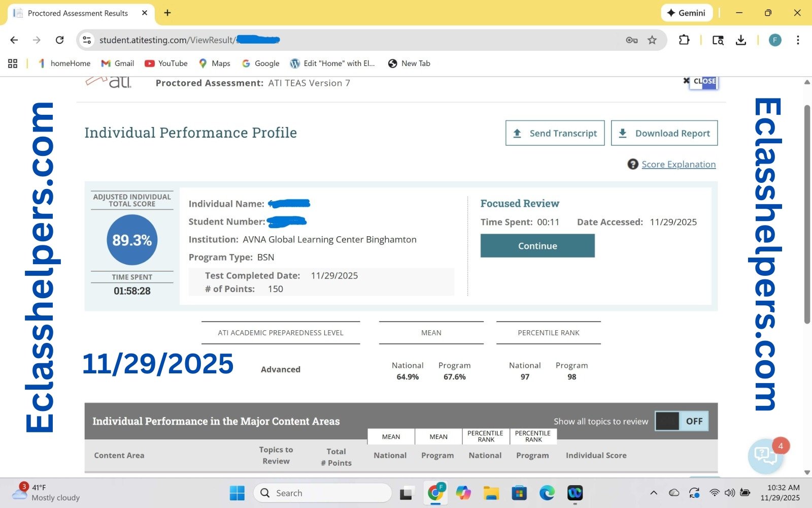Open the saved password key icon
The width and height of the screenshot is (812, 508).
(631, 40)
